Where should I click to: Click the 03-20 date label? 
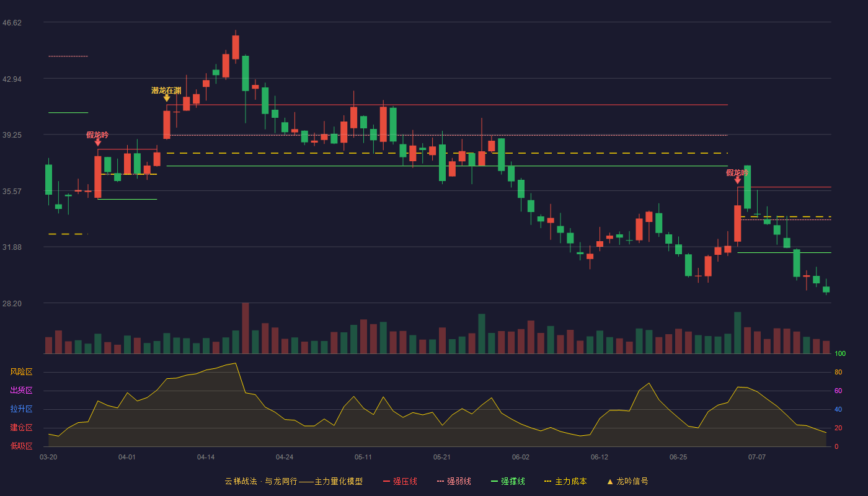pos(48,457)
